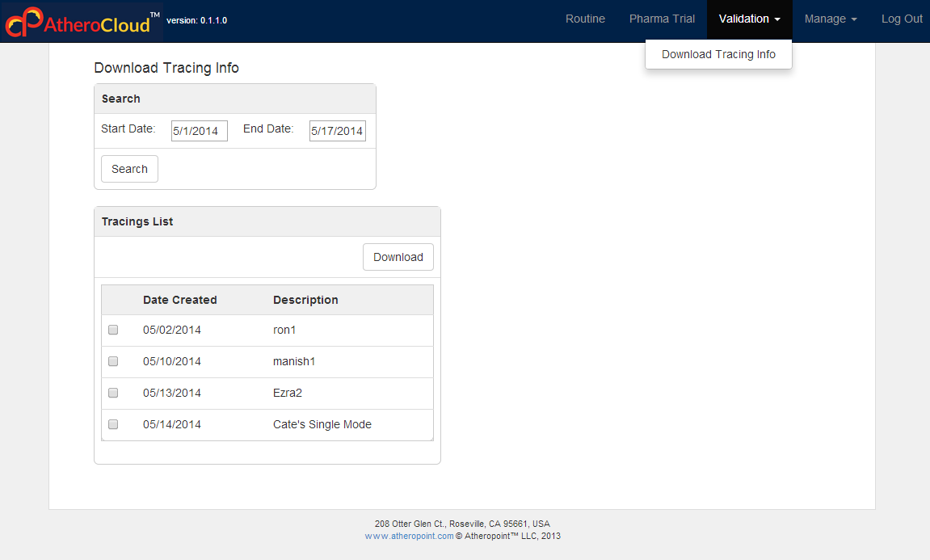The width and height of the screenshot is (930, 560).
Task: Check the box for ron1 tracing
Action: coord(113,330)
